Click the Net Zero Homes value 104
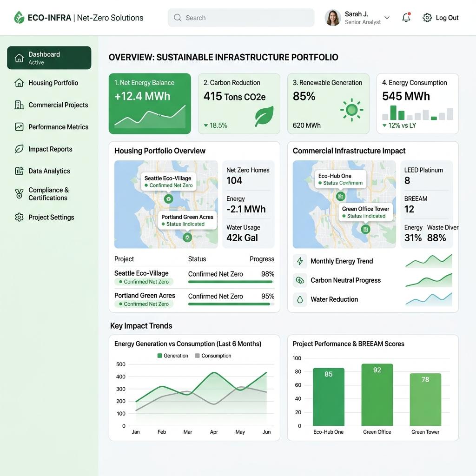This screenshot has height=476, width=476. [234, 181]
